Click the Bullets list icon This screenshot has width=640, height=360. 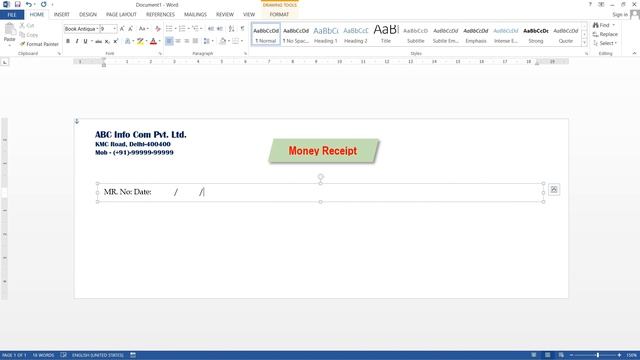point(169,29)
